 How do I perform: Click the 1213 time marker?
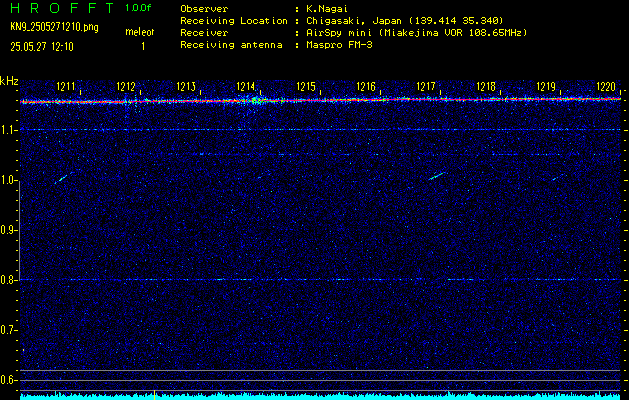pos(186,87)
